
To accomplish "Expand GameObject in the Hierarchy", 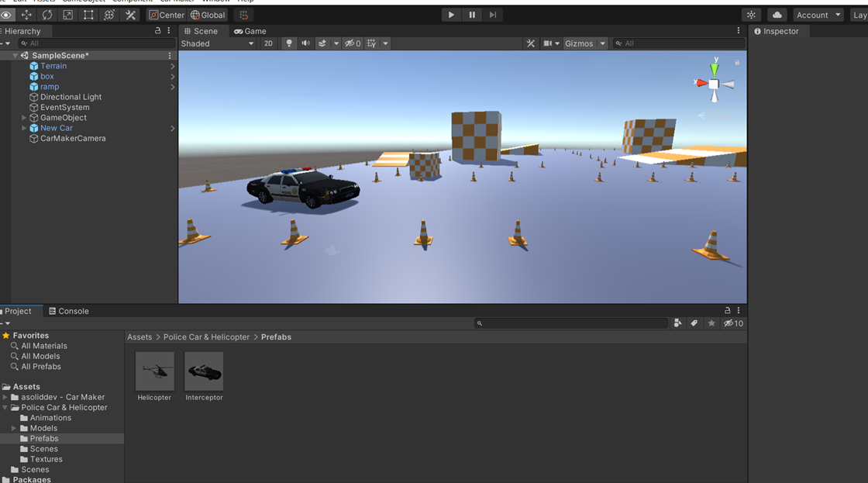I will [24, 118].
